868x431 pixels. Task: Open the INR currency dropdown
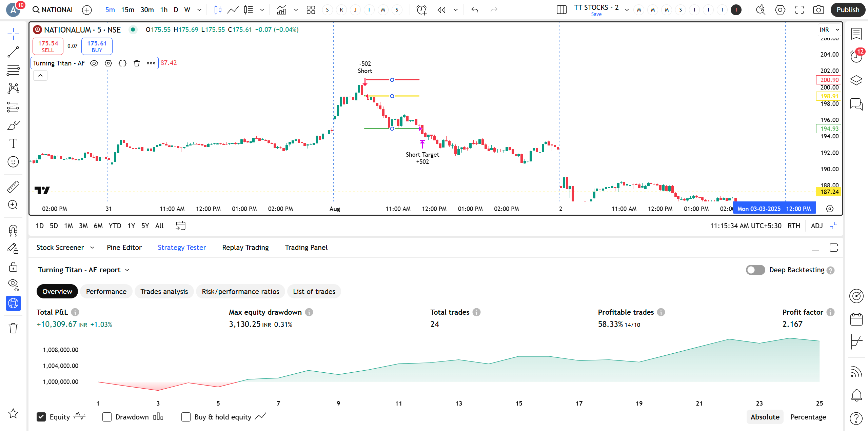829,30
